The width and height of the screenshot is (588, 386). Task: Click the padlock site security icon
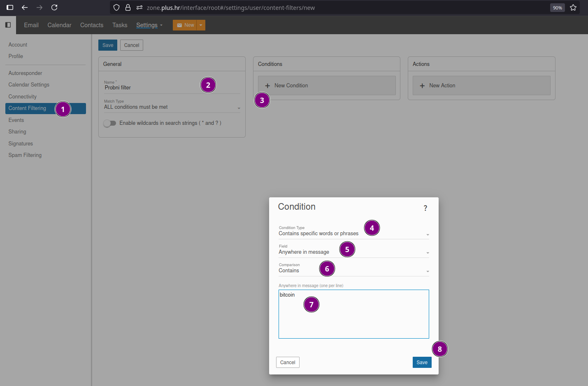(128, 7)
